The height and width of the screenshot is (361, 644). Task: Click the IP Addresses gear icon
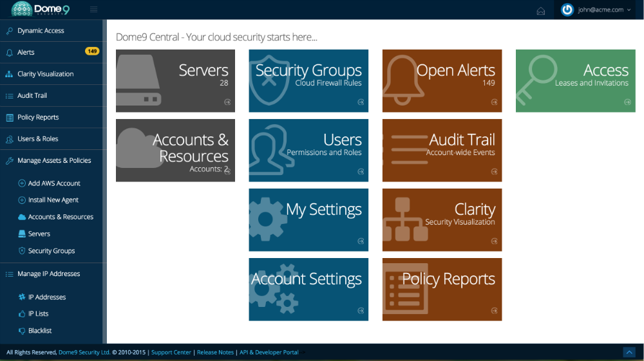[22, 297]
